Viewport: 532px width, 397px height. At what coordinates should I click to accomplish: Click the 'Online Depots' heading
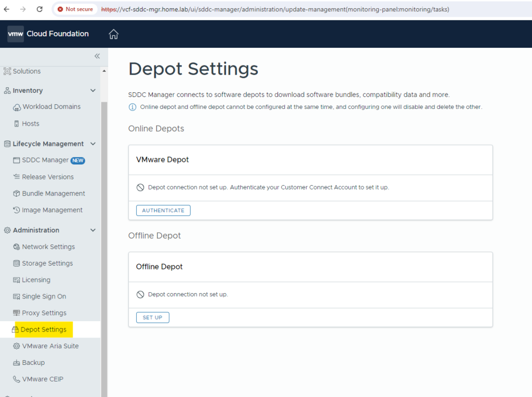click(156, 129)
